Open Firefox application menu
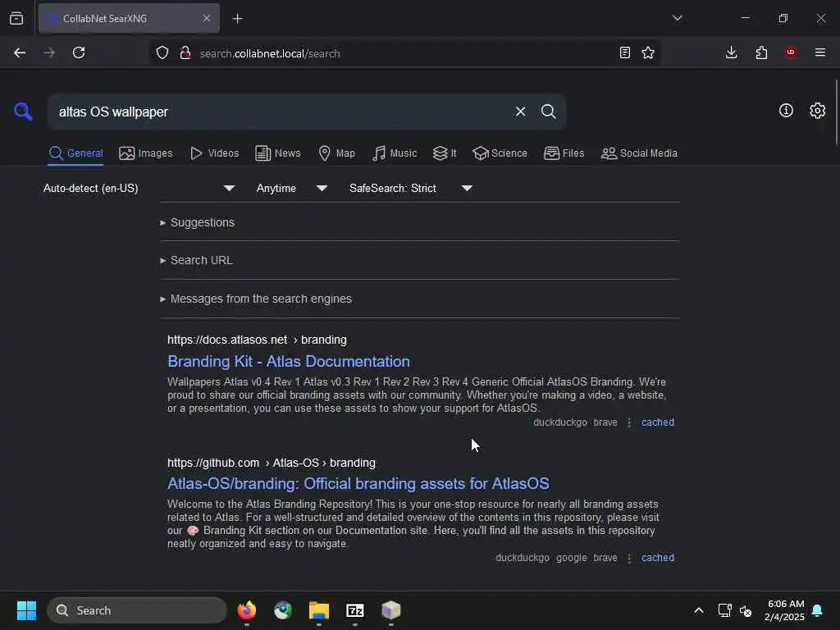The image size is (840, 630). (x=820, y=52)
